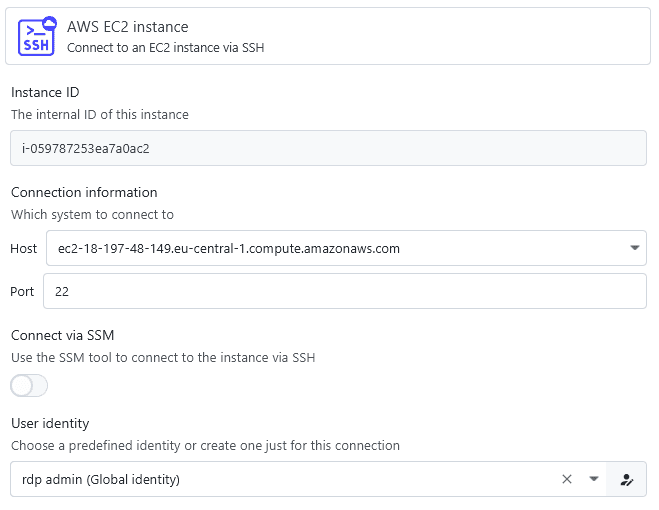Click the User identity heading

click(51, 424)
